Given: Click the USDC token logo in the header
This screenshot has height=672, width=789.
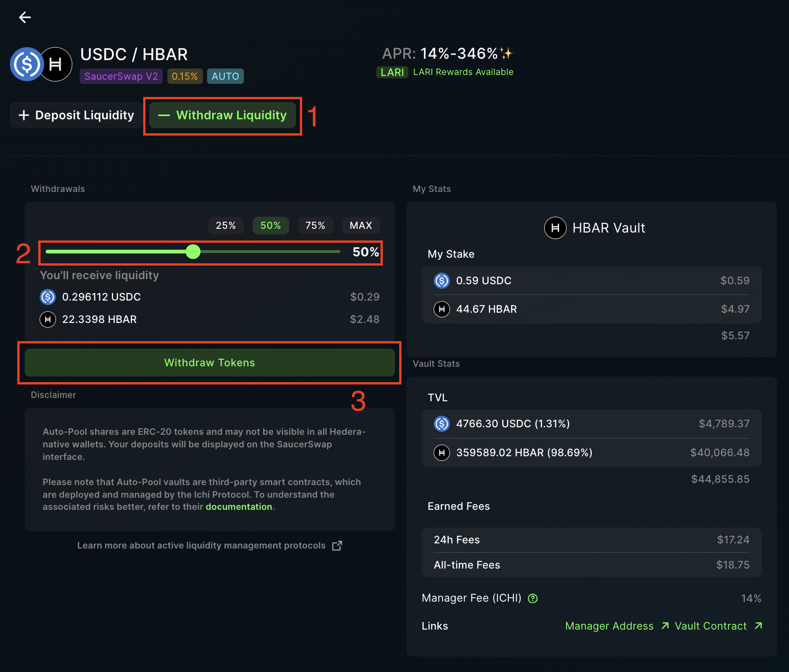Looking at the screenshot, I should 27,64.
